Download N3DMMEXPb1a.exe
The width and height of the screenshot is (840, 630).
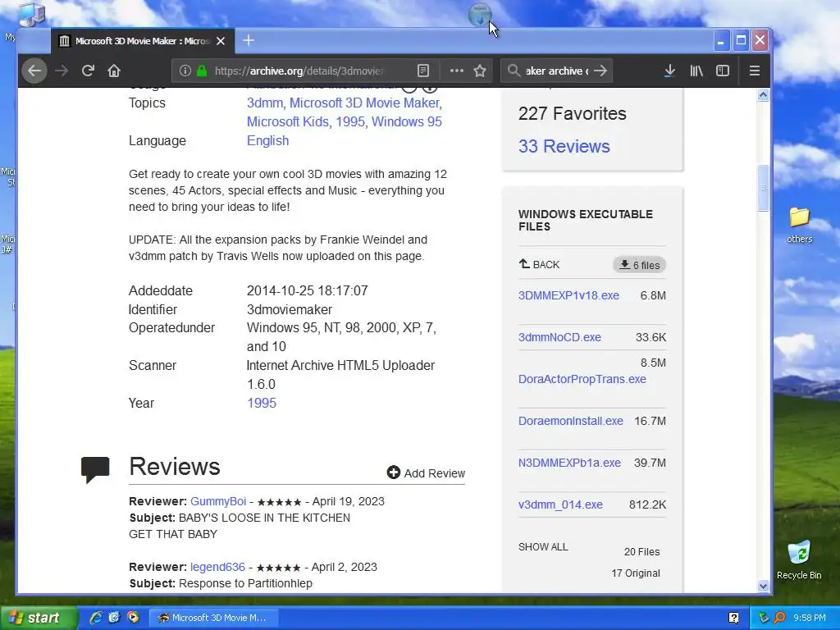coord(569,463)
